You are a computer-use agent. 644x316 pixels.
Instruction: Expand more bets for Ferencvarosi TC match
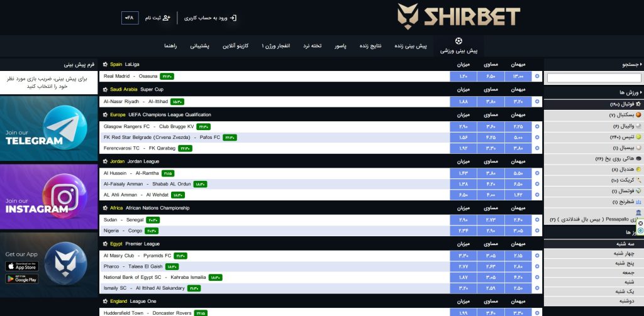coord(537,148)
